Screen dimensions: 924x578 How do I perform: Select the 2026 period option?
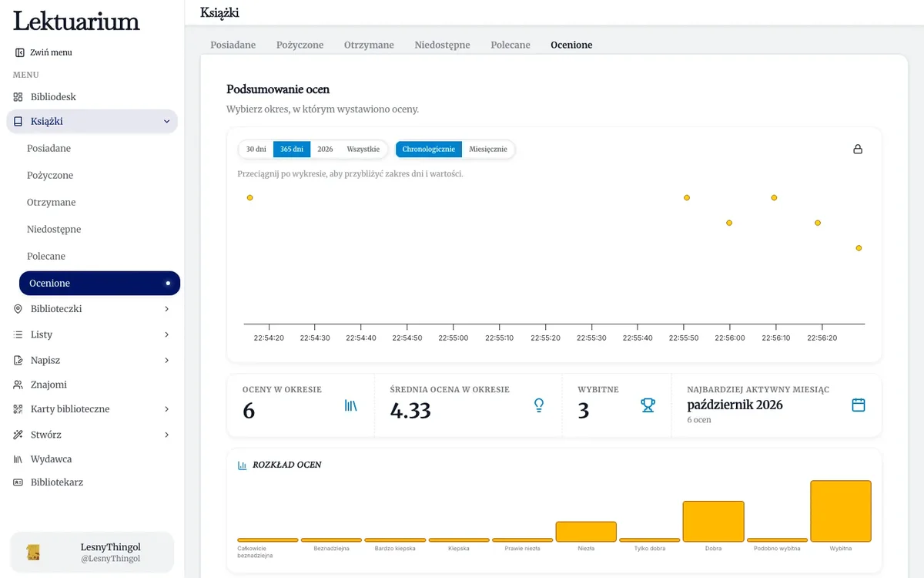pyautogui.click(x=325, y=150)
